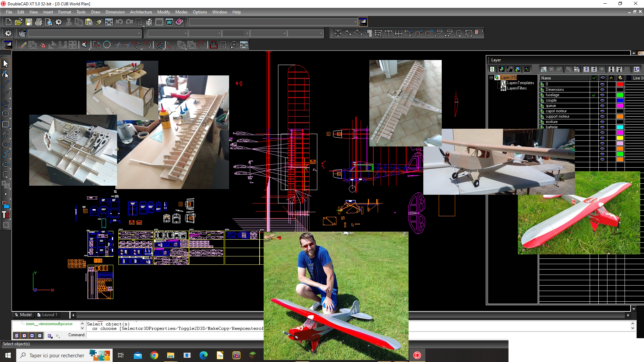Open the Architecture menu
The image size is (644, 362).
tap(141, 12)
